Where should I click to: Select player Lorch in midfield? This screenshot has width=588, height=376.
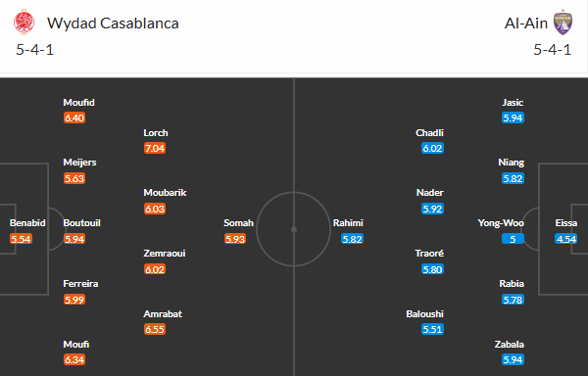coord(156,133)
